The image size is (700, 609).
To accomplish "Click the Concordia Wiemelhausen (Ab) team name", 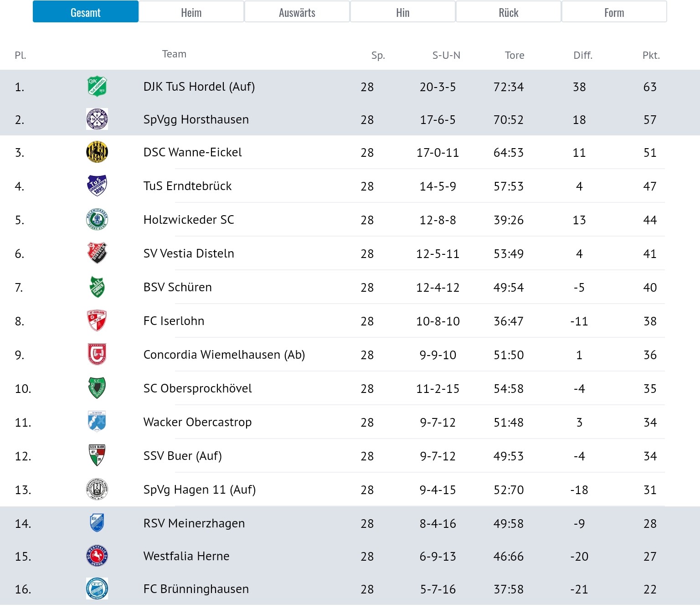I will point(224,355).
